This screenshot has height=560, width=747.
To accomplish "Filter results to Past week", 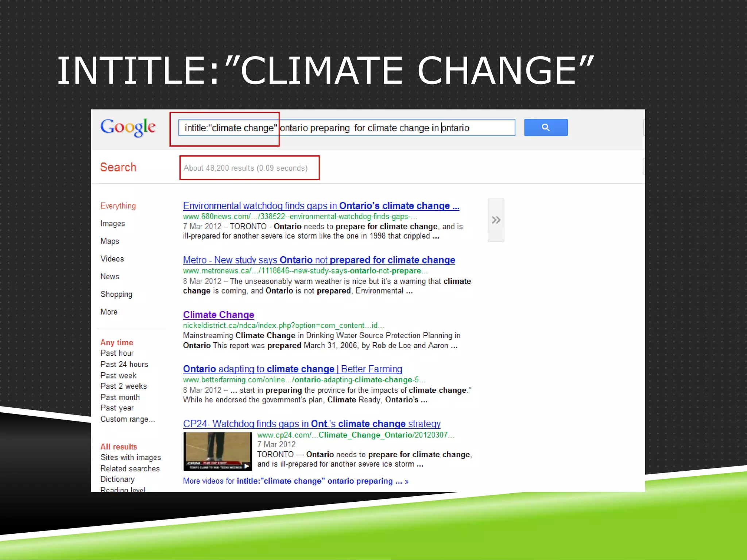I will 118,376.
